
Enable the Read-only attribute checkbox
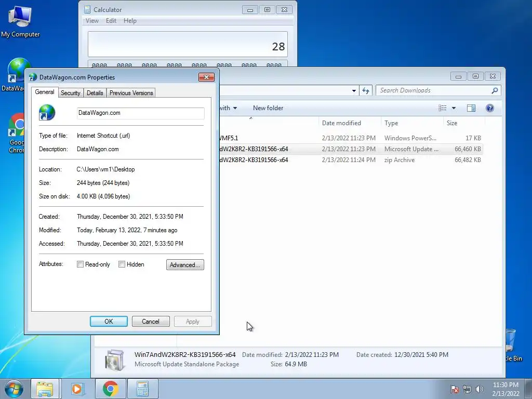(x=80, y=264)
